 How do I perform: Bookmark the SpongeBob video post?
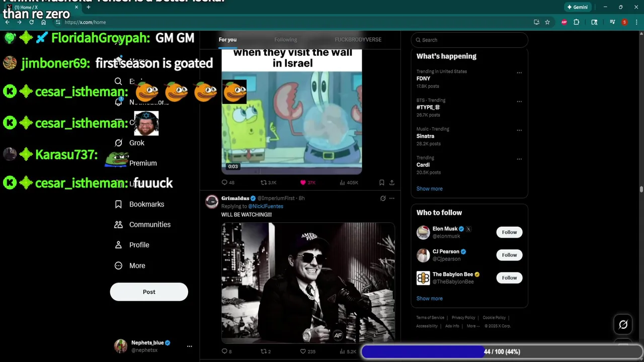point(381,183)
